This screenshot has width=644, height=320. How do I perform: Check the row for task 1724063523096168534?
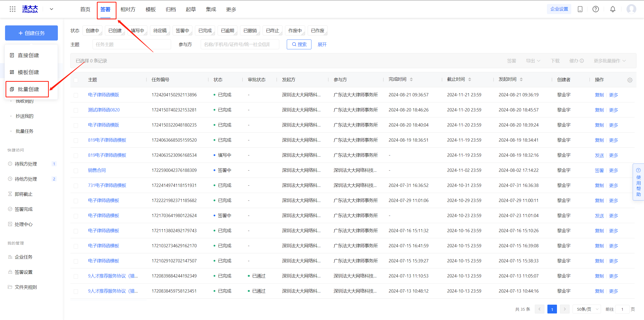point(76,156)
